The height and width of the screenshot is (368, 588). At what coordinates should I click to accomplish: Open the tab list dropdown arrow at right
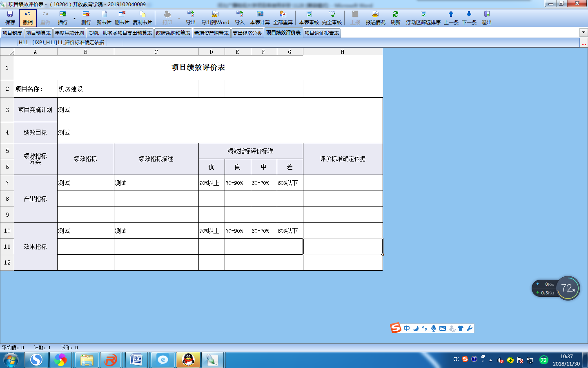click(583, 33)
